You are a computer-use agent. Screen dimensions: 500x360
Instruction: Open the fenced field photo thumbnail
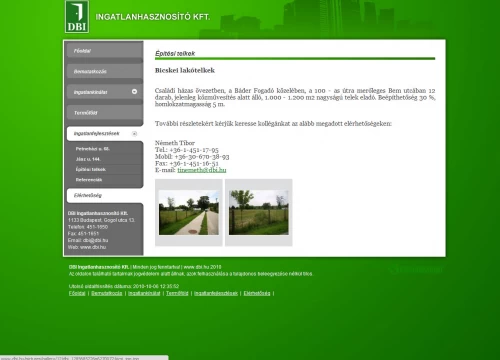[259, 213]
